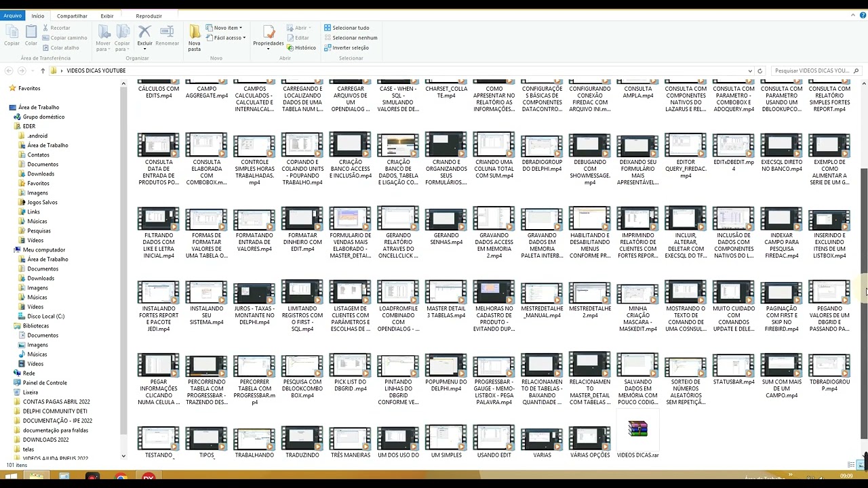Click the main file list scrollbar thumb
The height and width of the screenshot is (488, 868).
864,303
